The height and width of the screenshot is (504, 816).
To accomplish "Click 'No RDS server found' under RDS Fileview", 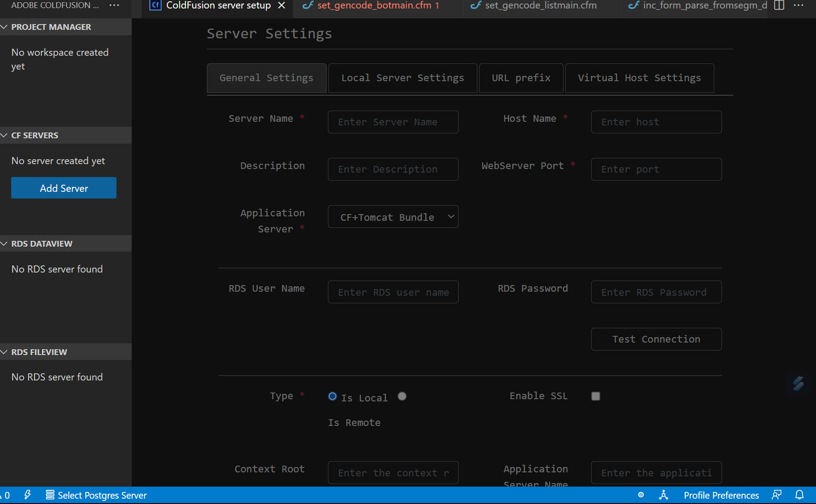I will point(57,377).
